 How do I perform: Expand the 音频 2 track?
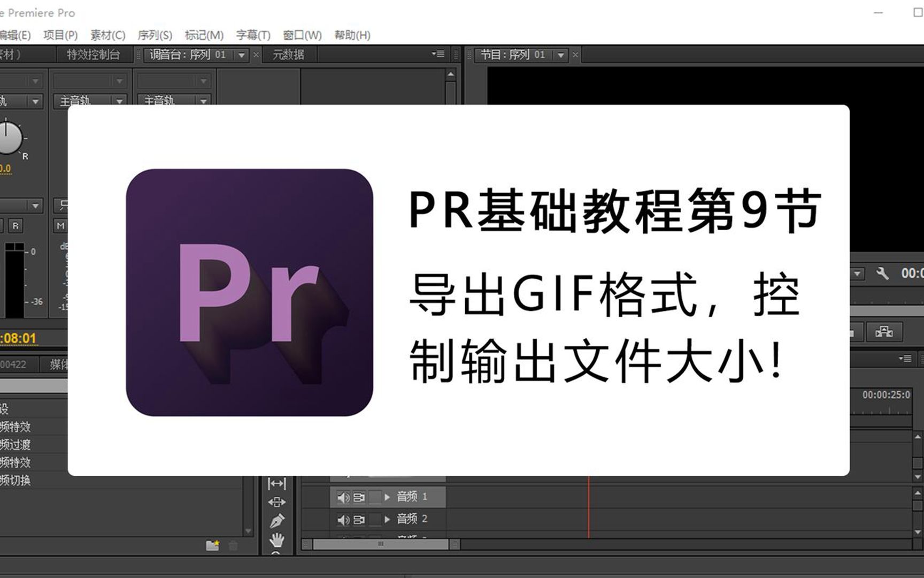coord(387,519)
